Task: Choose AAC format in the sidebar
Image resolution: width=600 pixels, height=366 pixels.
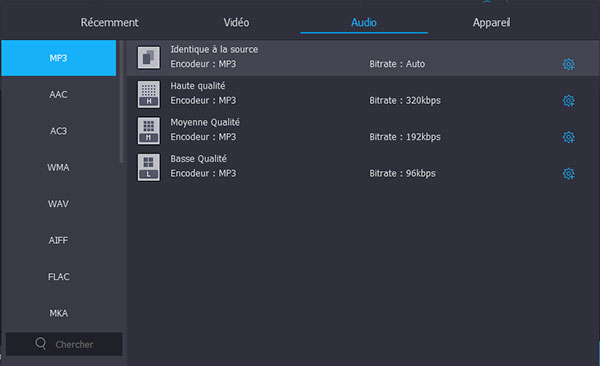Action: pos(59,95)
